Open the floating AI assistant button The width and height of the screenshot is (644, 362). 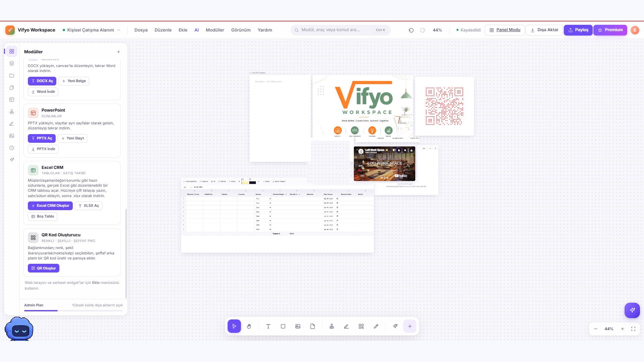pos(632,310)
